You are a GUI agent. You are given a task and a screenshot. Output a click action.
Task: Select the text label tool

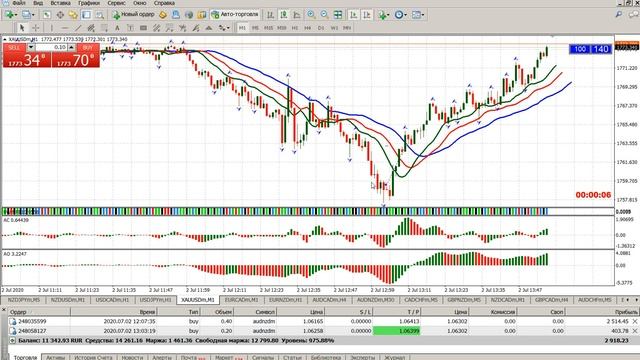pos(130,28)
